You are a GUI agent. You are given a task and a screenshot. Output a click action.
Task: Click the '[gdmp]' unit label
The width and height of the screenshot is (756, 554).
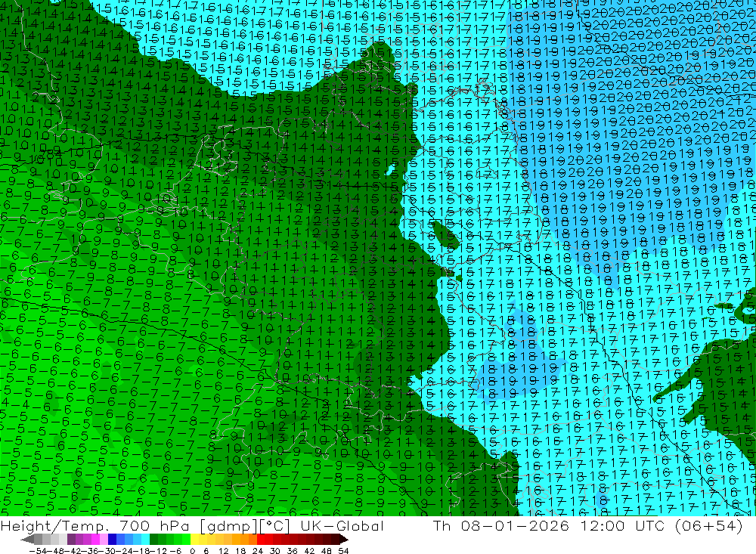click(229, 526)
